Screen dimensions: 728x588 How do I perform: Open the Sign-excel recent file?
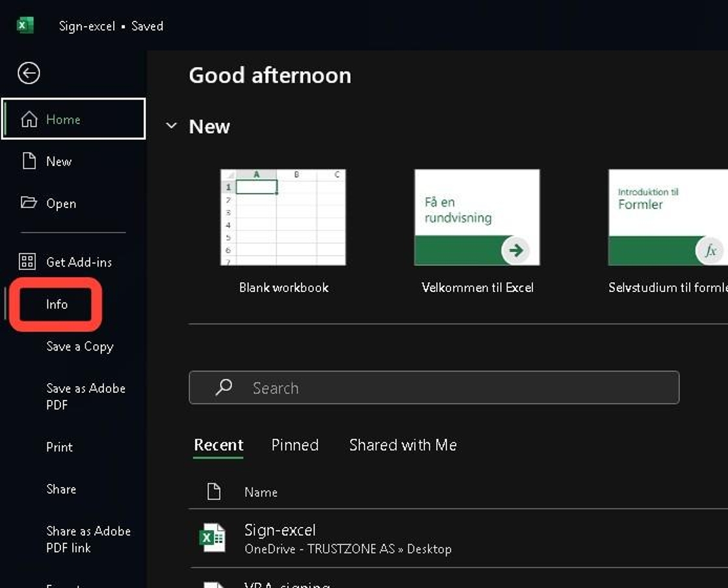pos(458,539)
